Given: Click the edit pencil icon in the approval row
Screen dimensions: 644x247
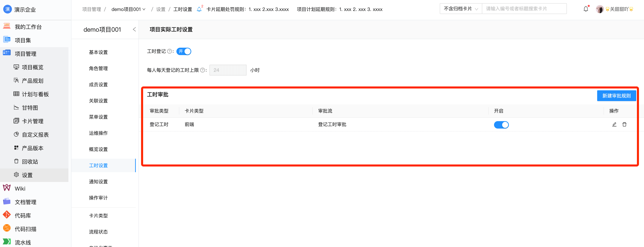Looking at the screenshot, I should tap(614, 125).
